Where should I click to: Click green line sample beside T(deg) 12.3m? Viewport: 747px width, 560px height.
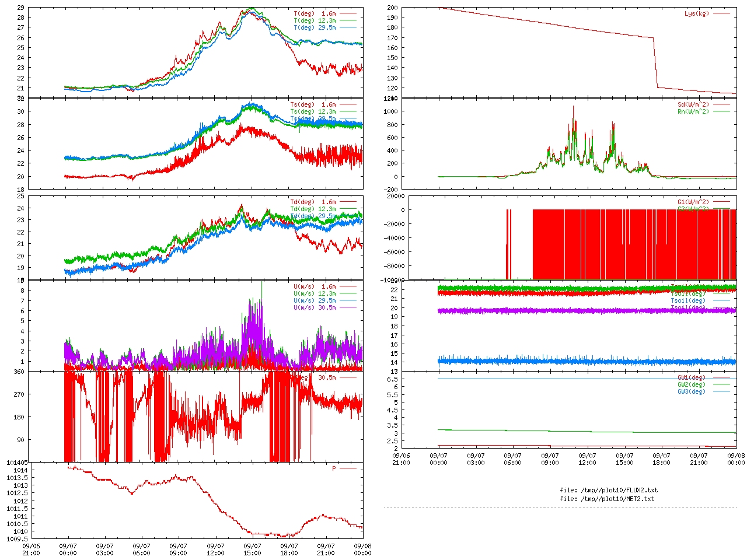tap(348, 20)
